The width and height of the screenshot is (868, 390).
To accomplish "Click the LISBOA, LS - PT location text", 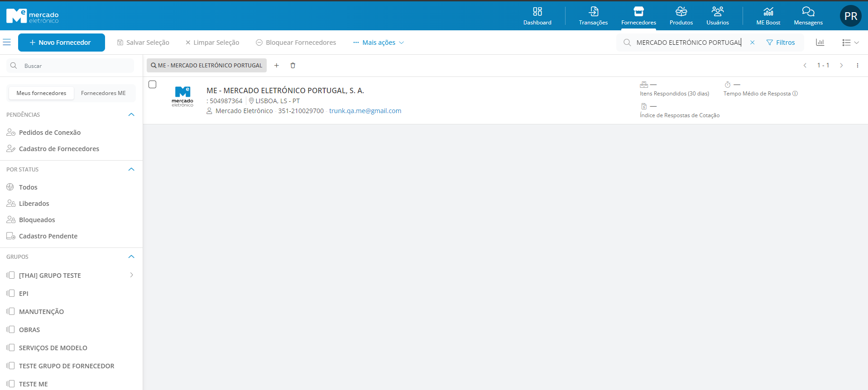I will click(278, 101).
